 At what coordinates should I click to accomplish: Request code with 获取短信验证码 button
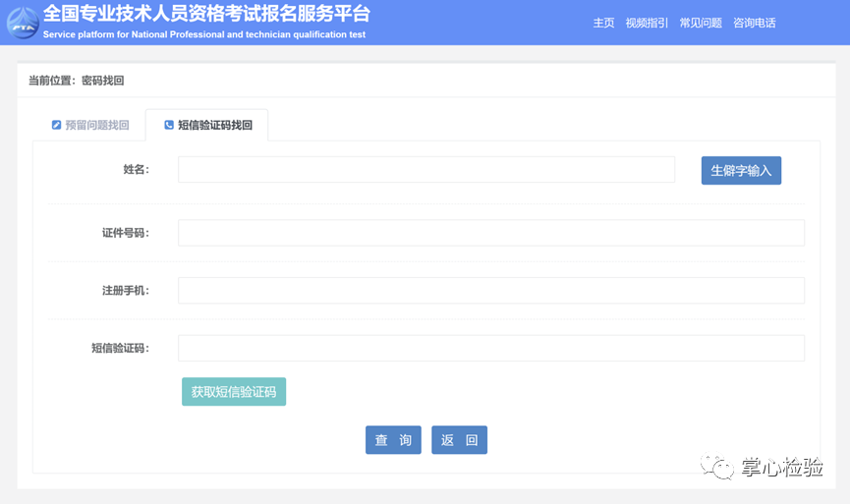pyautogui.click(x=234, y=392)
